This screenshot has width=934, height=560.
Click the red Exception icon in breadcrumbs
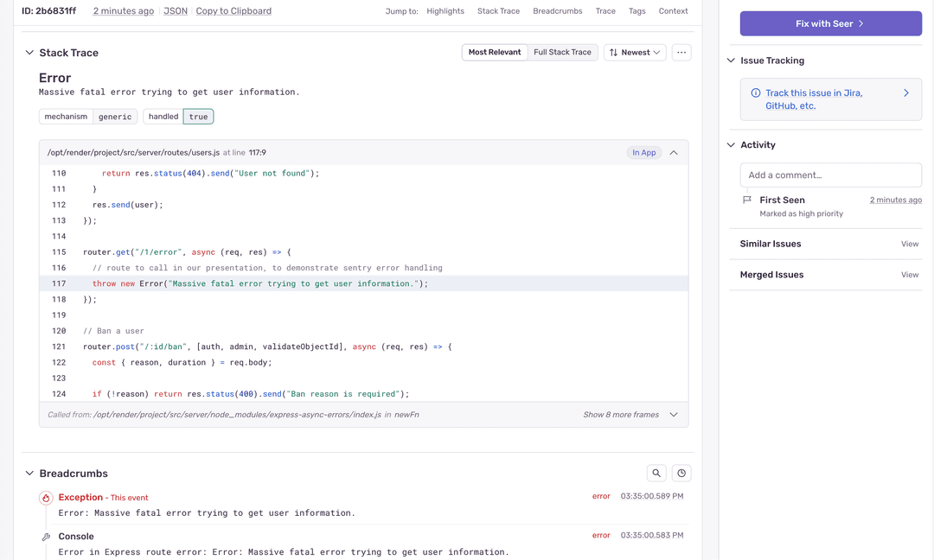[x=46, y=498]
